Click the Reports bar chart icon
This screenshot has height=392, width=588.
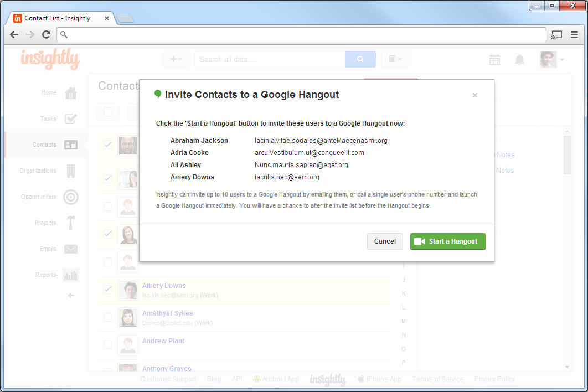point(70,275)
